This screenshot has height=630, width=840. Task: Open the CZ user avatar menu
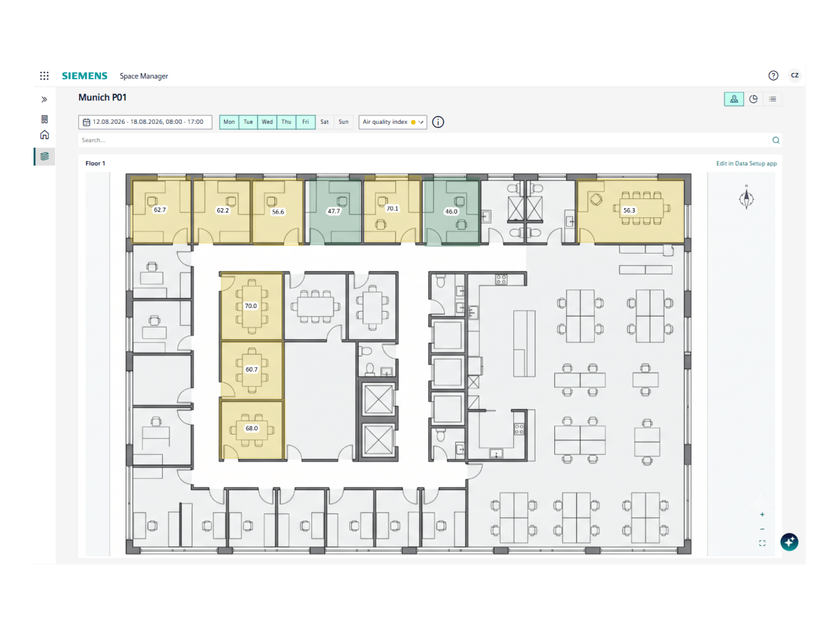click(795, 76)
